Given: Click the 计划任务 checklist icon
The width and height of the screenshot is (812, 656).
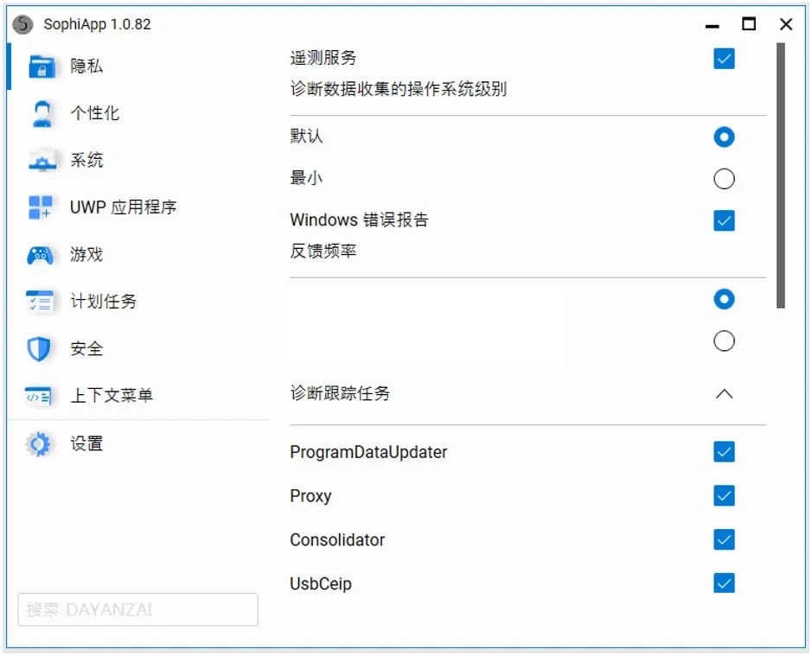Looking at the screenshot, I should (41, 302).
